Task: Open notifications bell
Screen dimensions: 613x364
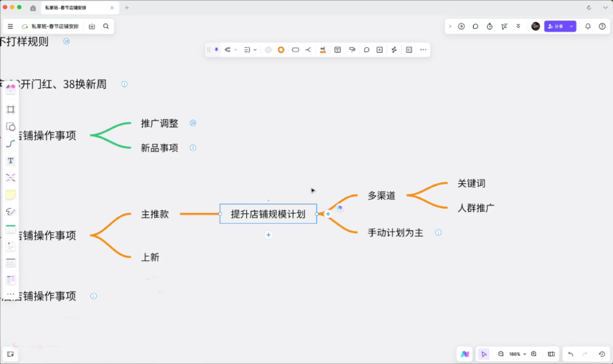Action: 588,27
